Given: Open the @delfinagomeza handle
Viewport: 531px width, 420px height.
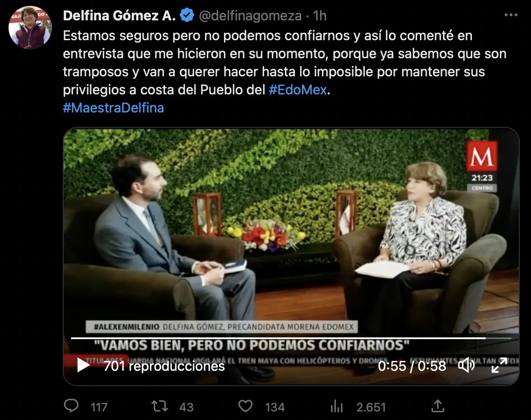Looking at the screenshot, I should coord(250,15).
